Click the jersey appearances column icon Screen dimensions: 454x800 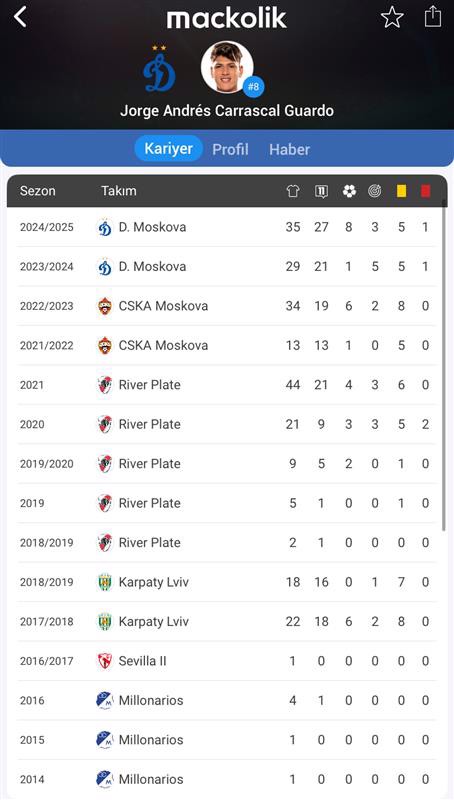[x=293, y=191]
